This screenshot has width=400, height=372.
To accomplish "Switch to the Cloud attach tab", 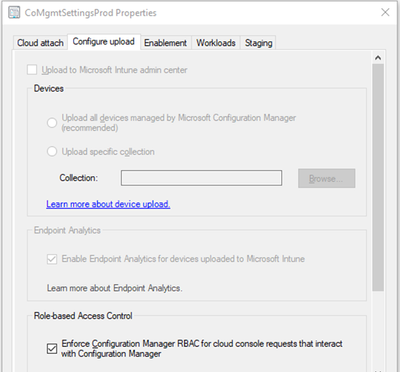I will click(x=40, y=43).
